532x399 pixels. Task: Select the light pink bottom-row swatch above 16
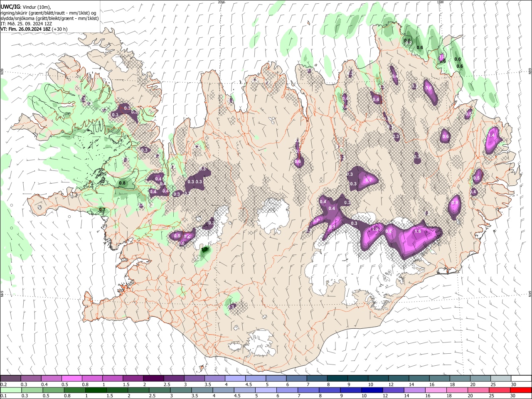pos(436,390)
